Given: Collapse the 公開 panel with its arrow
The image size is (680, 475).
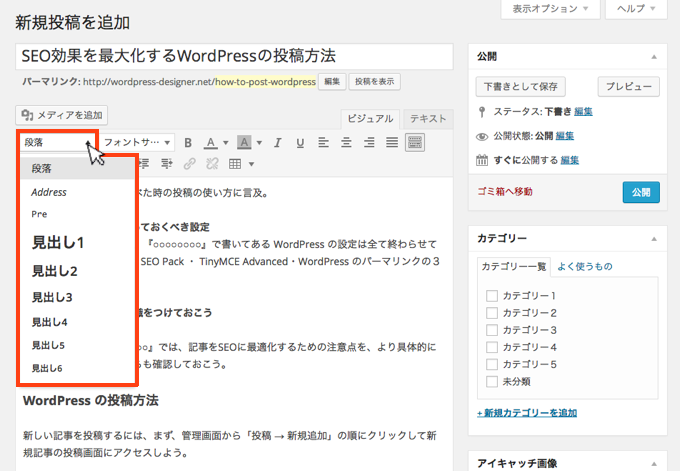Looking at the screenshot, I should point(654,57).
